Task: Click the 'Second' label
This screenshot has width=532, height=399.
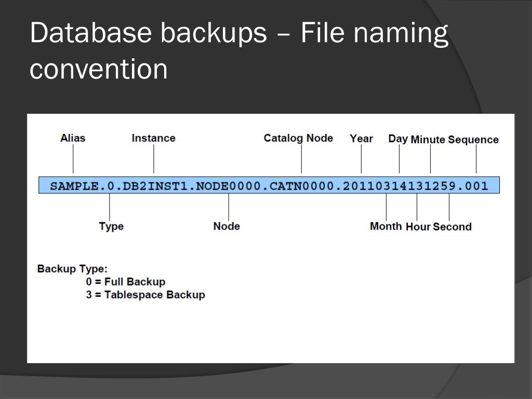Action: 453,227
